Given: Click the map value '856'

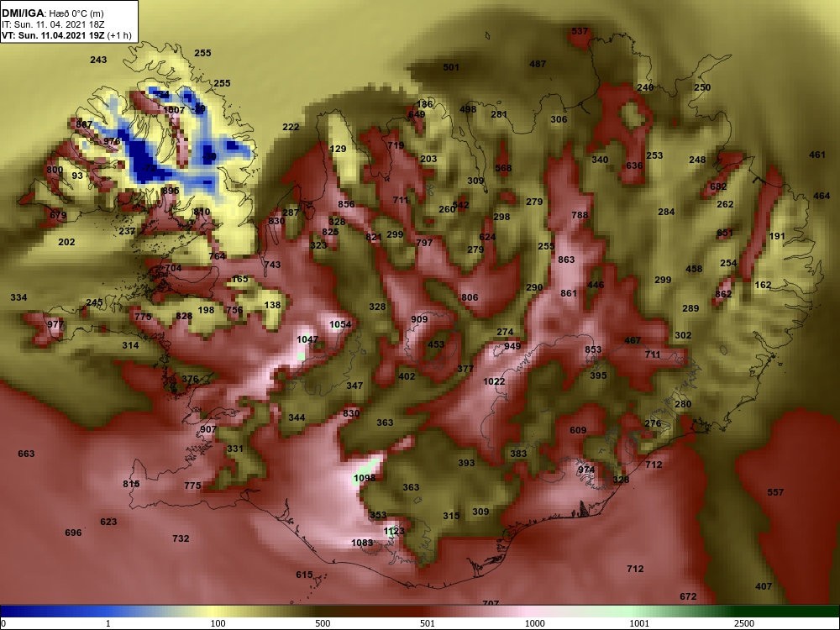Looking at the screenshot, I should click(x=346, y=203).
